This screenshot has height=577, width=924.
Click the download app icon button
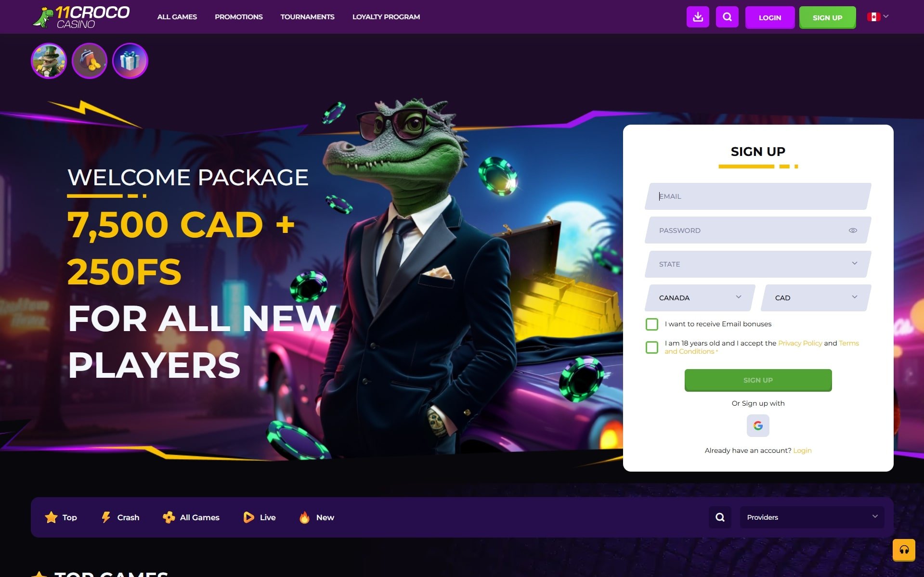pyautogui.click(x=698, y=17)
